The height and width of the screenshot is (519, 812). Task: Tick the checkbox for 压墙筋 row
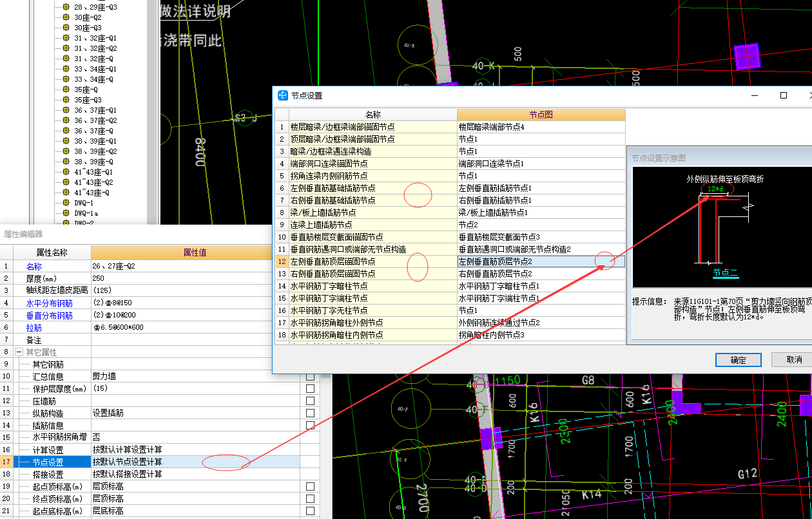point(310,401)
